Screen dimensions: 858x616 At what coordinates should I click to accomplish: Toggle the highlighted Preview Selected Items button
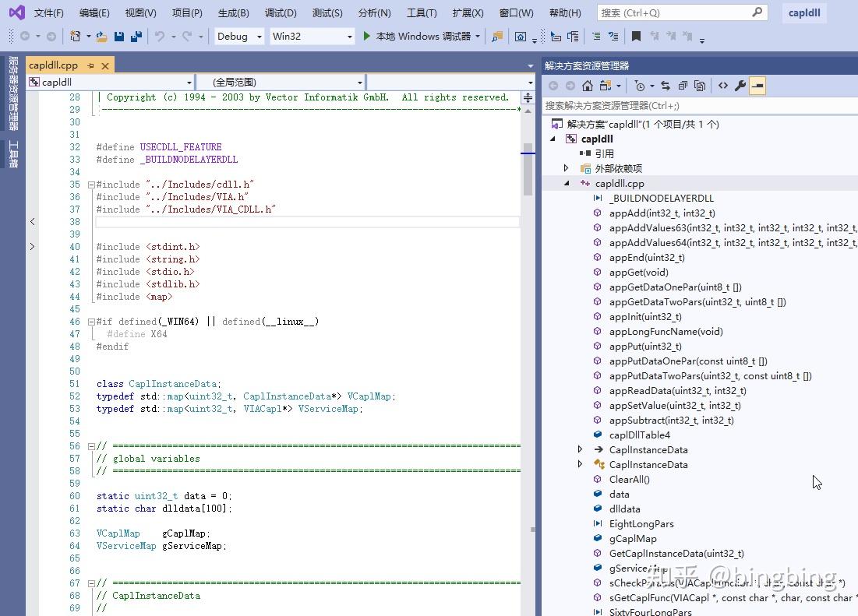click(x=757, y=86)
